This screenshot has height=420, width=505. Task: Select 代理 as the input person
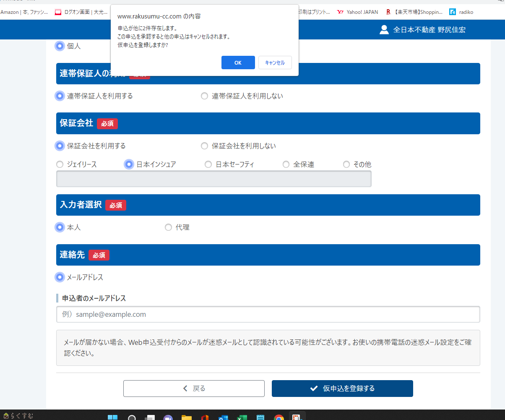(x=169, y=227)
